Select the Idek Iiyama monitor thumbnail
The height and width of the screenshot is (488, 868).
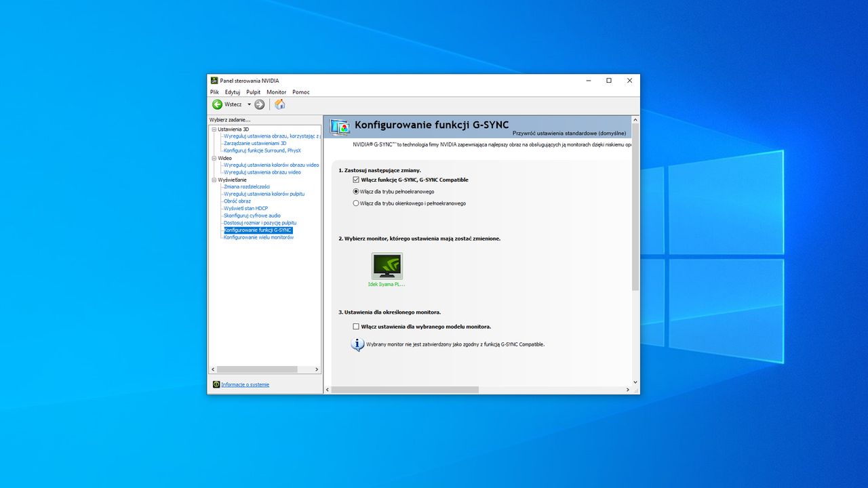click(387, 266)
